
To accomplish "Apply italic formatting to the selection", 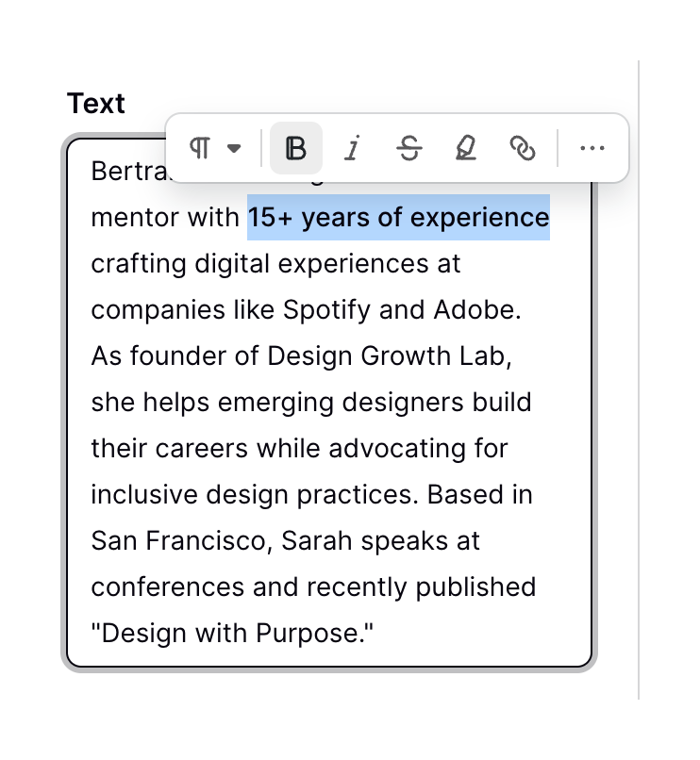I will tap(352, 148).
